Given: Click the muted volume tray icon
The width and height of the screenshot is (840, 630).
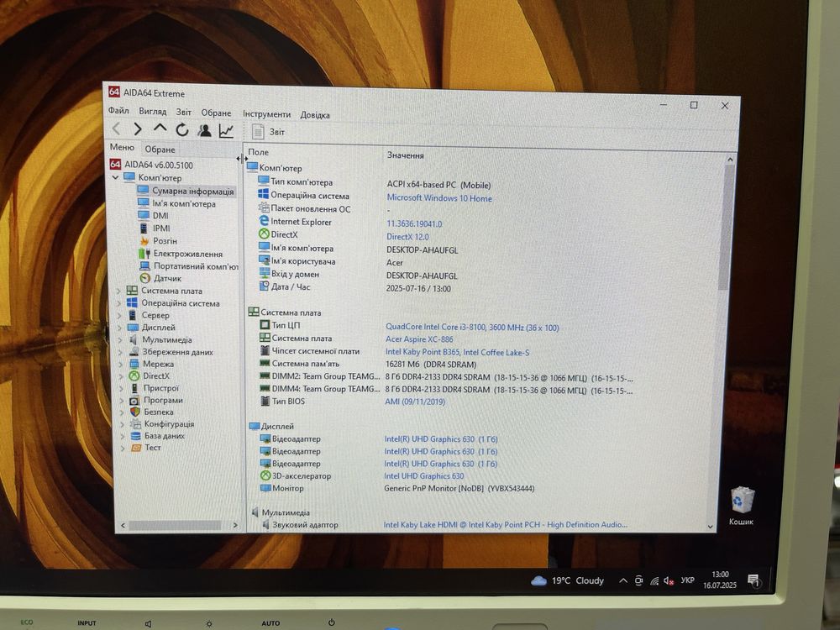Looking at the screenshot, I should [669, 580].
